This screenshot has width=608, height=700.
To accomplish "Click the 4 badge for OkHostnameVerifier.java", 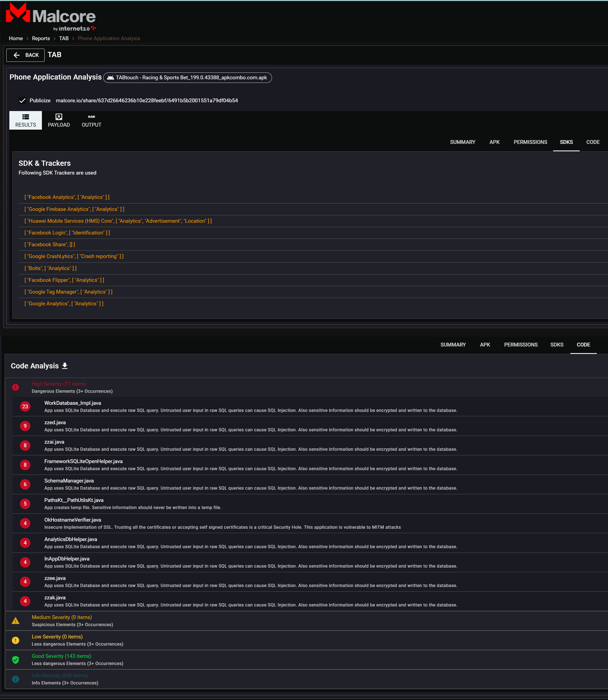I will (25, 523).
